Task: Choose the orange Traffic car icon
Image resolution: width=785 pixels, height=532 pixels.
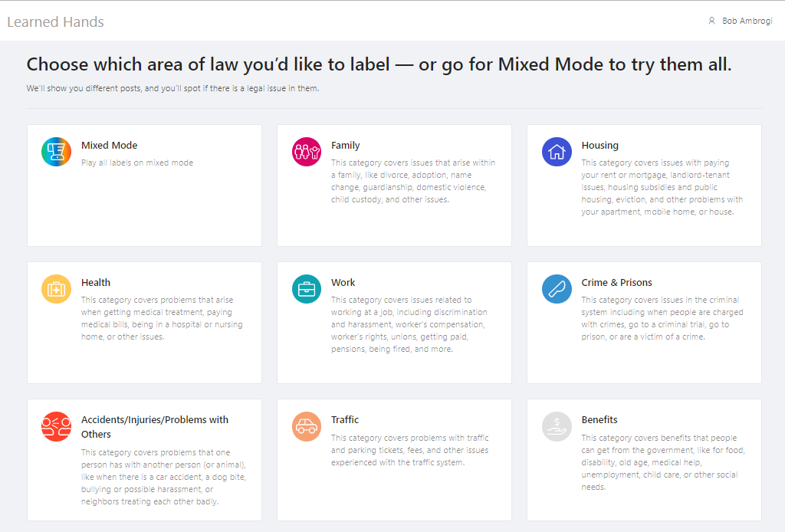Action: pos(307,426)
